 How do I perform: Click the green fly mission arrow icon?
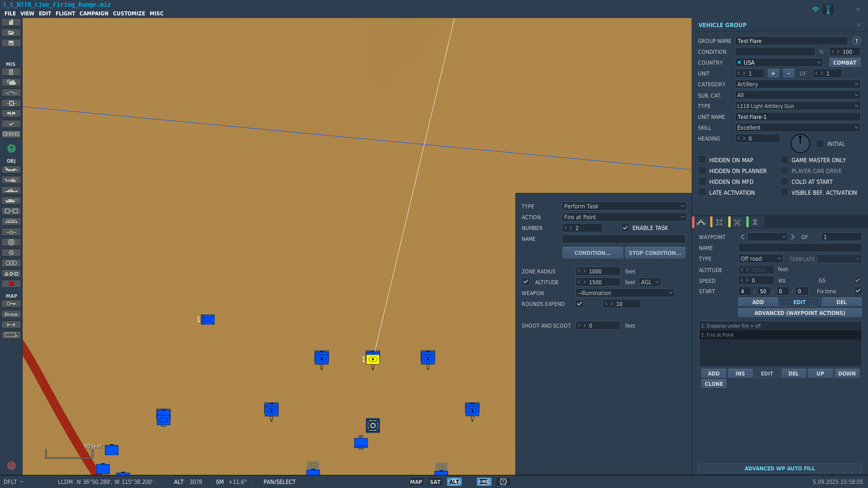pyautogui.click(x=11, y=148)
